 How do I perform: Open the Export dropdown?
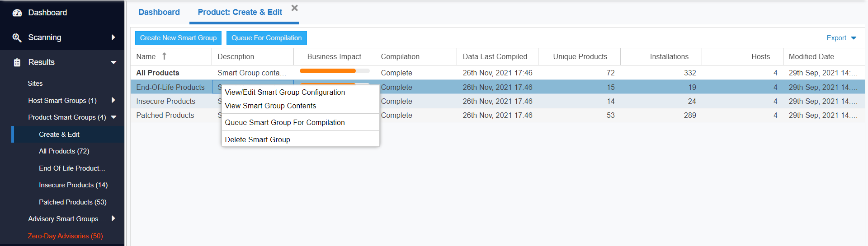[x=841, y=38]
